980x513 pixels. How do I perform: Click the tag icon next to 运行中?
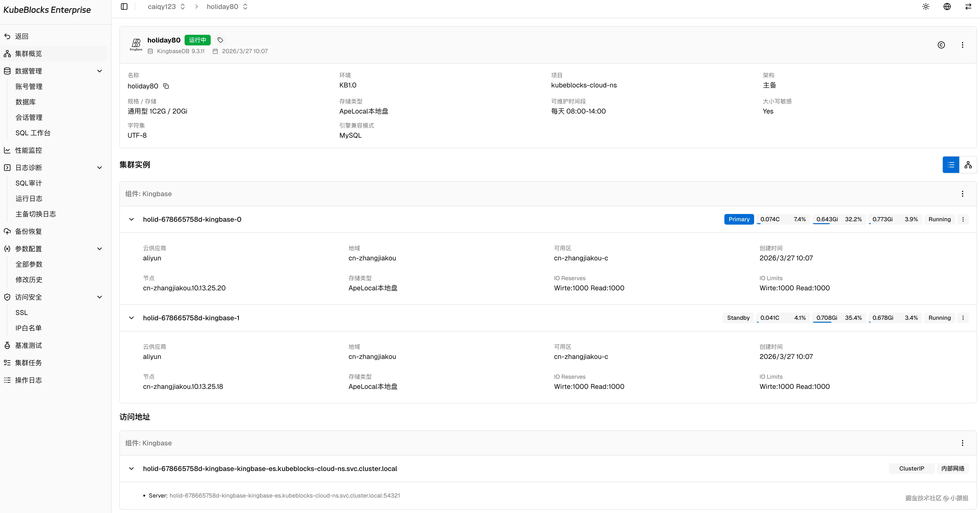[220, 40]
